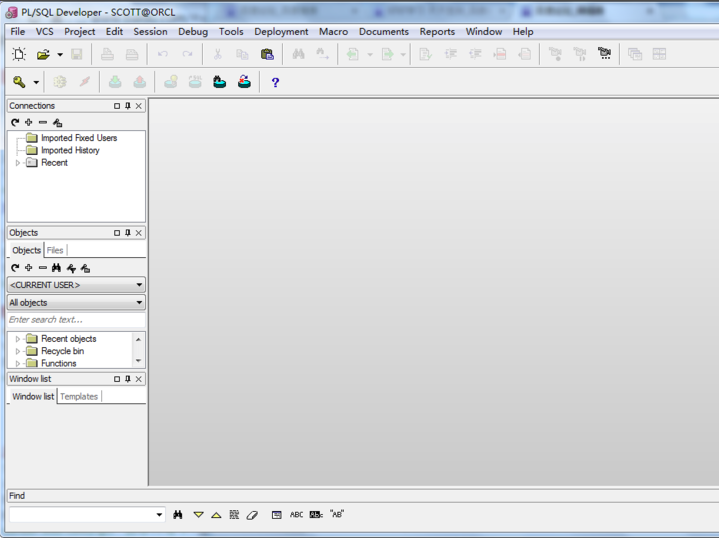719x538 pixels.
Task: Click the Log on key icon
Action: pyautogui.click(x=19, y=82)
